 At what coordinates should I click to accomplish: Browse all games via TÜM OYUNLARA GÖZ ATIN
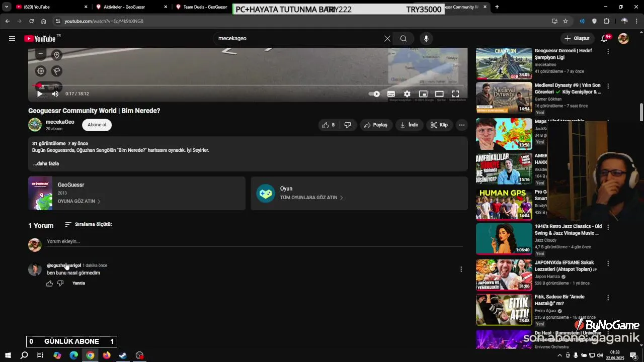click(x=311, y=198)
